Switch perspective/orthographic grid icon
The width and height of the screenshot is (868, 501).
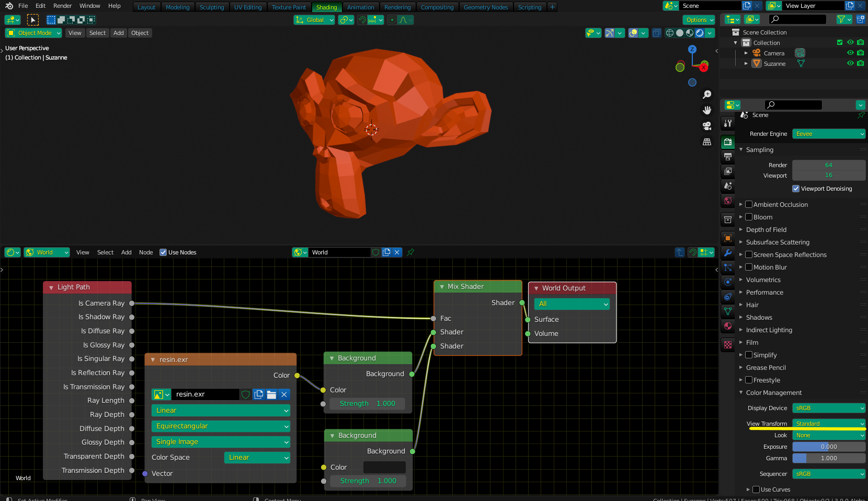click(707, 142)
